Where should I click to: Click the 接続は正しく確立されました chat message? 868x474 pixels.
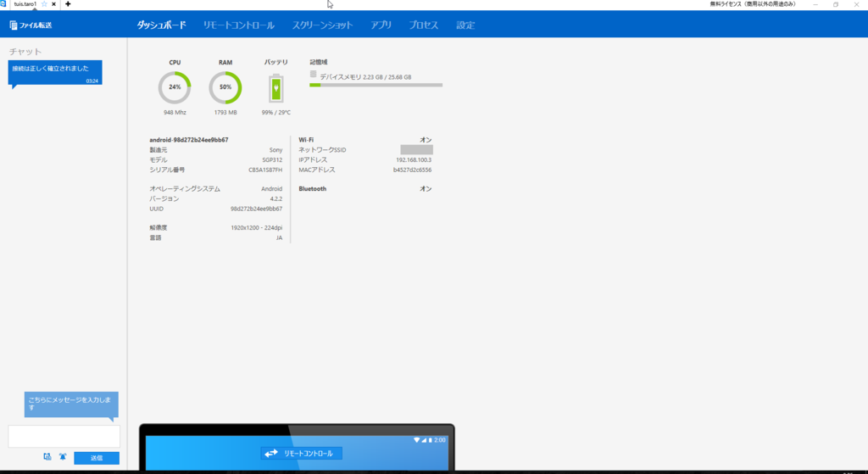[x=55, y=73]
